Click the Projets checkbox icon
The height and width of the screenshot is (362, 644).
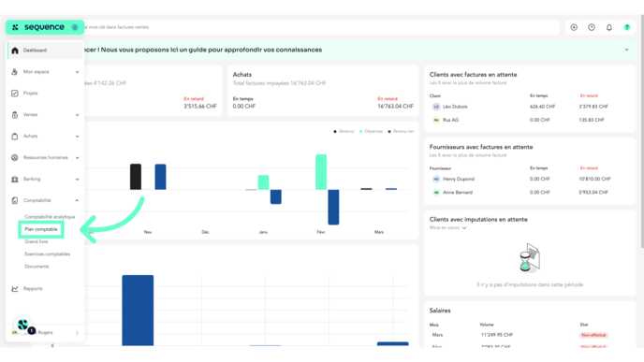click(x=15, y=94)
